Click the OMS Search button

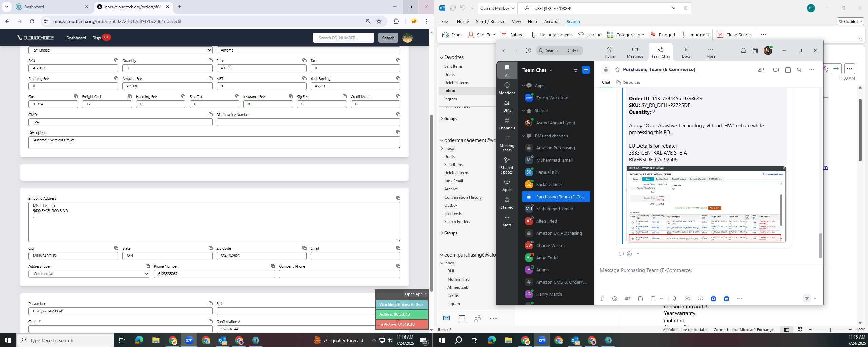pyautogui.click(x=388, y=38)
